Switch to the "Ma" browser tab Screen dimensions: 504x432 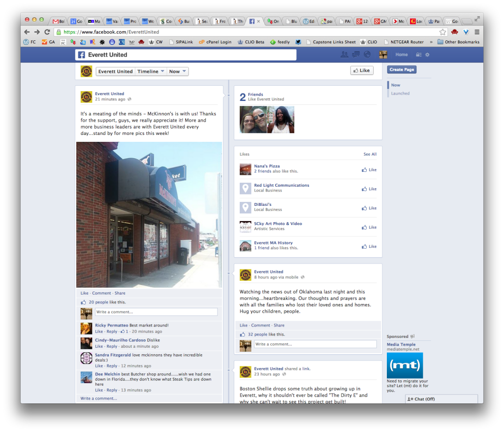94,21
